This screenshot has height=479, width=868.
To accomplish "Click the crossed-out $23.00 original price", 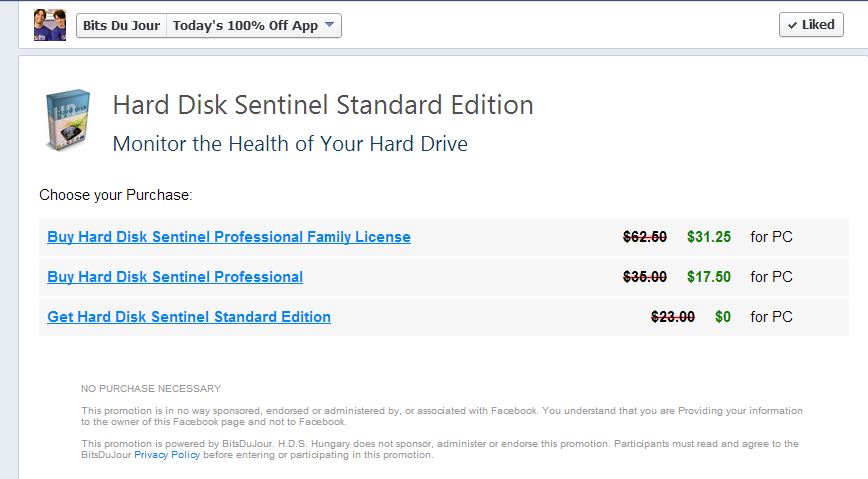I will [x=673, y=317].
